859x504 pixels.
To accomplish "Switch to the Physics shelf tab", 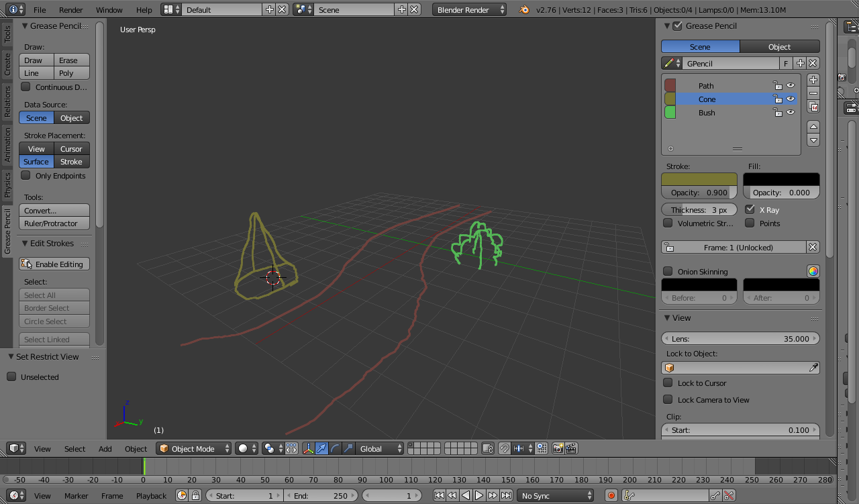I will click(x=7, y=185).
